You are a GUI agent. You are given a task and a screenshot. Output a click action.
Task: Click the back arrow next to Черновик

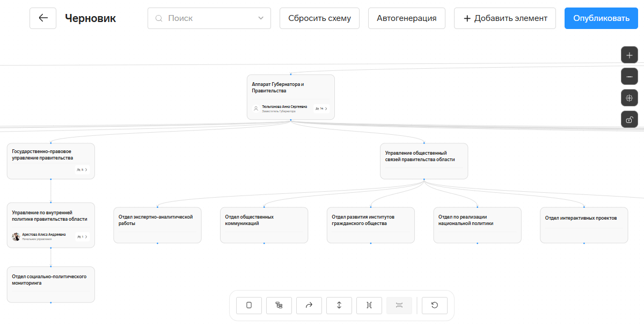pos(43,18)
